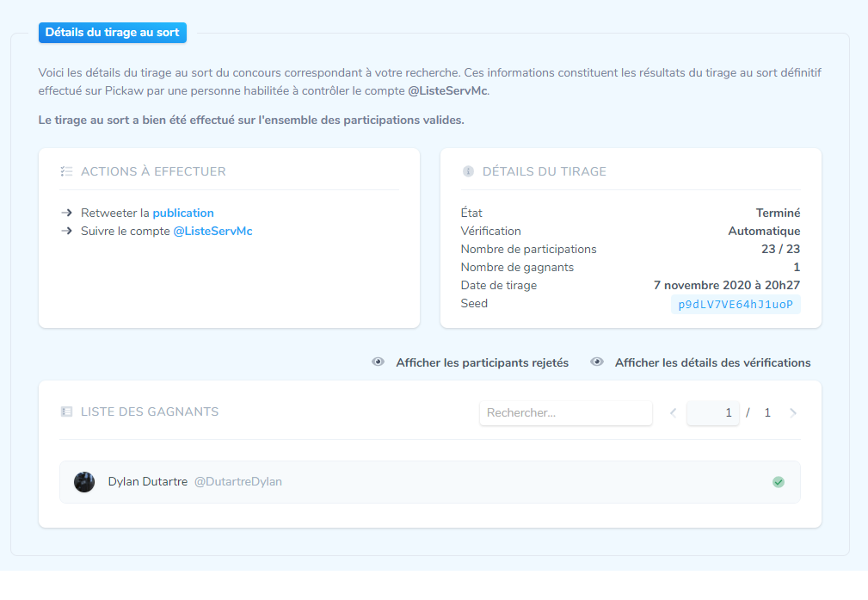The image size is (868, 600).
Task: Click the Détails du tirage au sort badge
Action: click(113, 33)
